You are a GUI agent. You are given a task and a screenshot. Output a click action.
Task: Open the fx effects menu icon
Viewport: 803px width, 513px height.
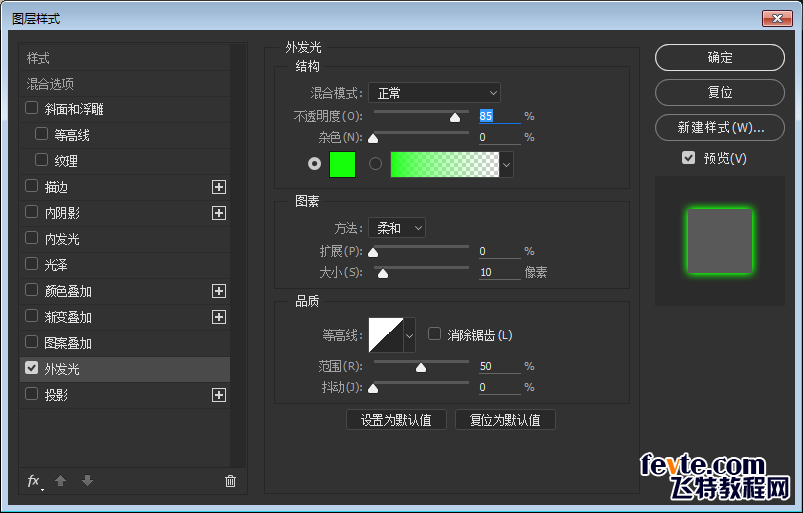point(34,481)
